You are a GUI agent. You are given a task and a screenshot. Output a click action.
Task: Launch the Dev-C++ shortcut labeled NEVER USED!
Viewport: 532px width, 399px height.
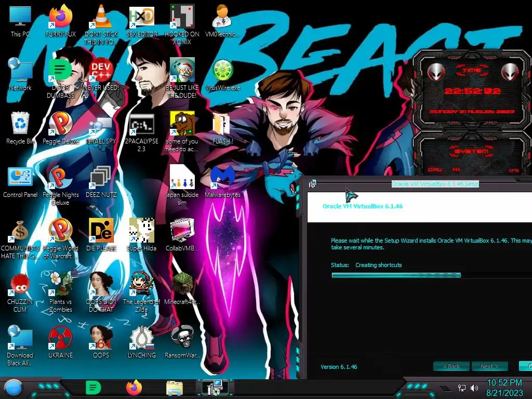coord(101,74)
